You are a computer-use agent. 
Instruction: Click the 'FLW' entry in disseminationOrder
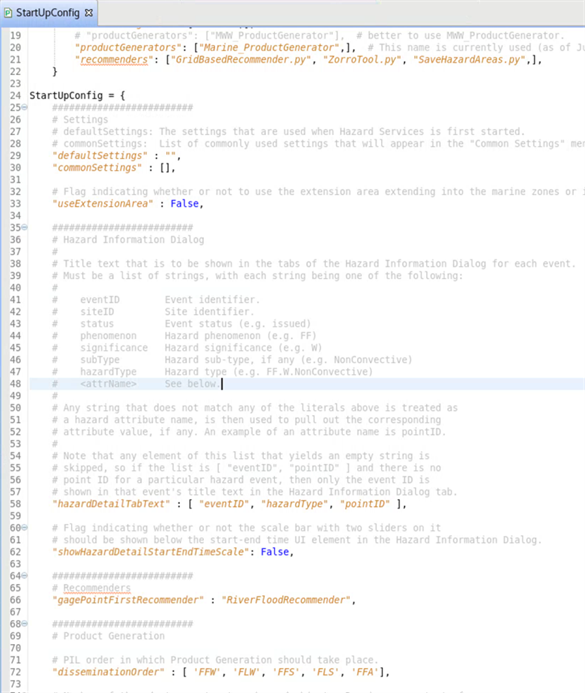pyautogui.click(x=247, y=672)
